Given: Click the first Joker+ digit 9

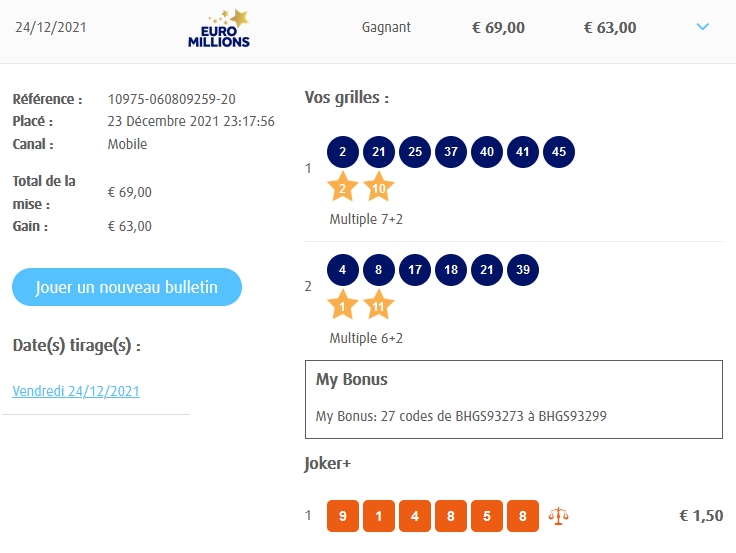Looking at the screenshot, I should [x=343, y=516].
